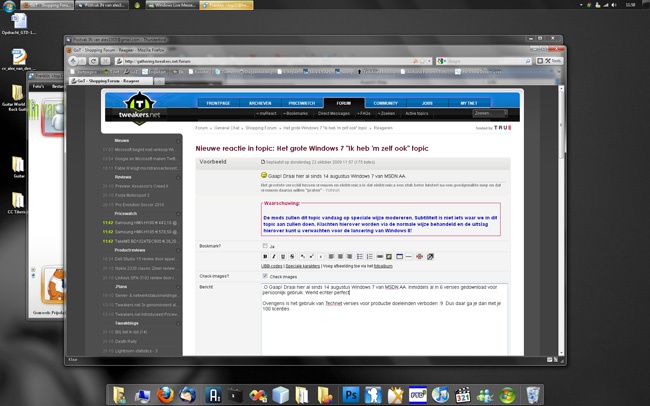This screenshot has width=650, height=406.
Task: Open the MY.TNET tab
Action: click(x=469, y=103)
